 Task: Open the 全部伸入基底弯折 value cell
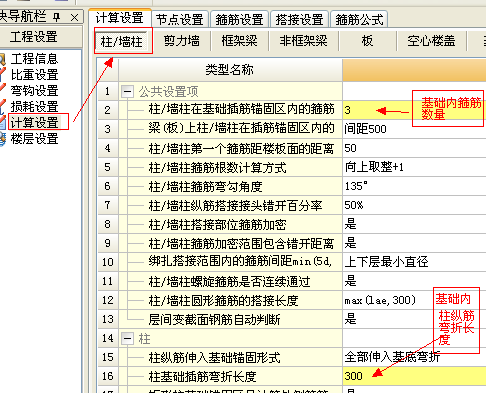[414, 357]
